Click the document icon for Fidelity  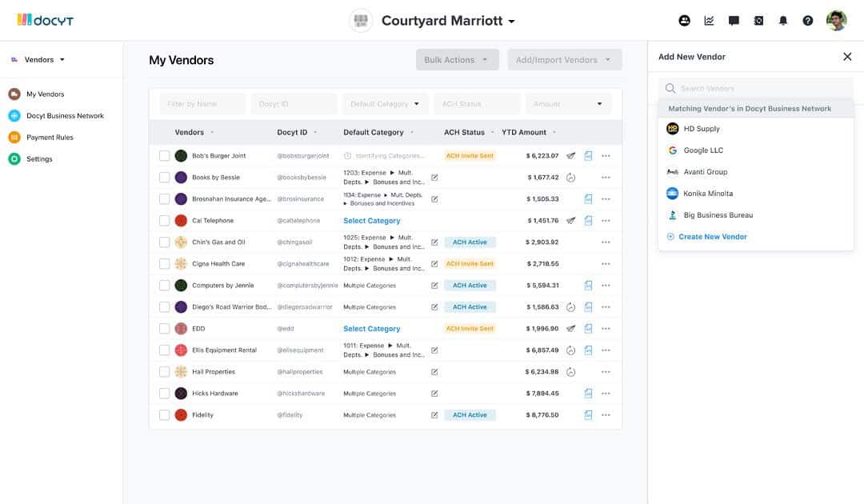(589, 414)
